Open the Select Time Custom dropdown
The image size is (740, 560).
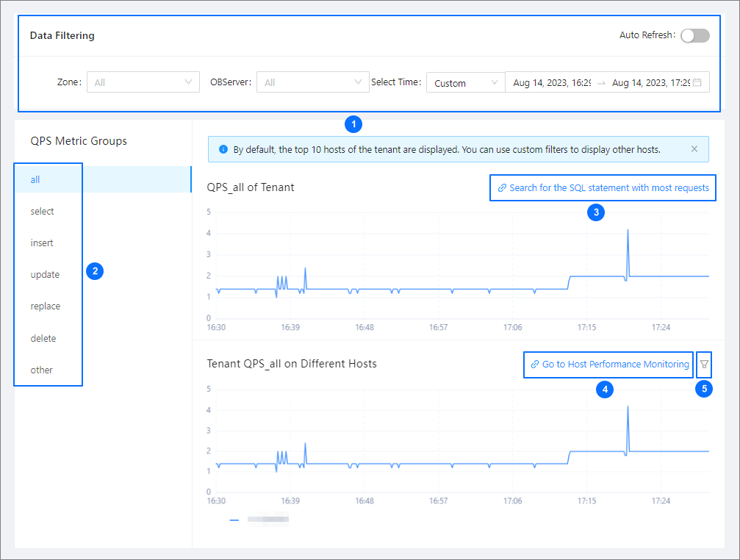click(x=465, y=83)
